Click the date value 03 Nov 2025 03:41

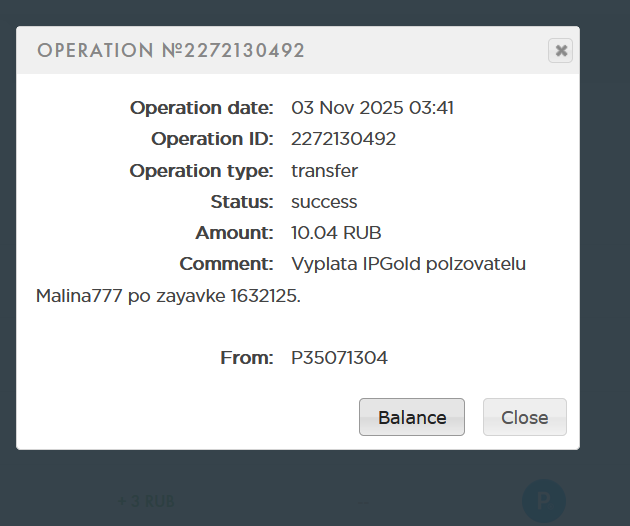(x=372, y=108)
